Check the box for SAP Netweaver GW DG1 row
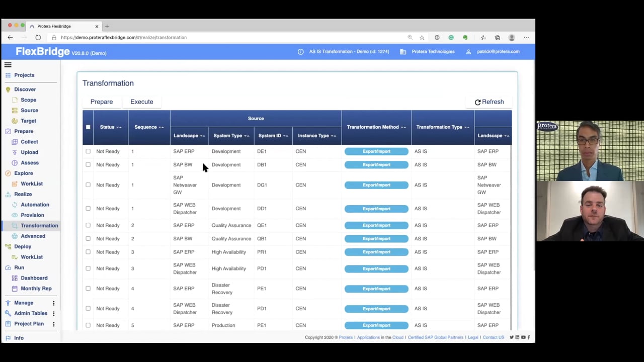Image resolution: width=644 pixels, height=362 pixels. (x=88, y=185)
